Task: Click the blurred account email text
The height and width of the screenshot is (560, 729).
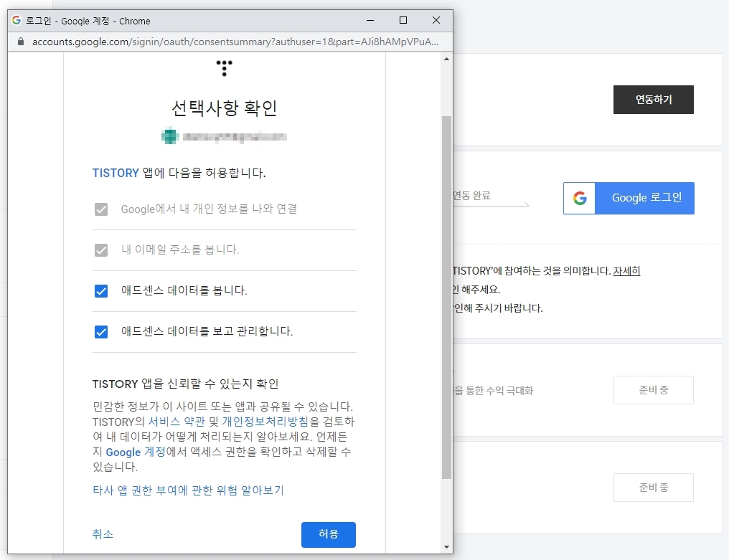Action: tap(235, 137)
